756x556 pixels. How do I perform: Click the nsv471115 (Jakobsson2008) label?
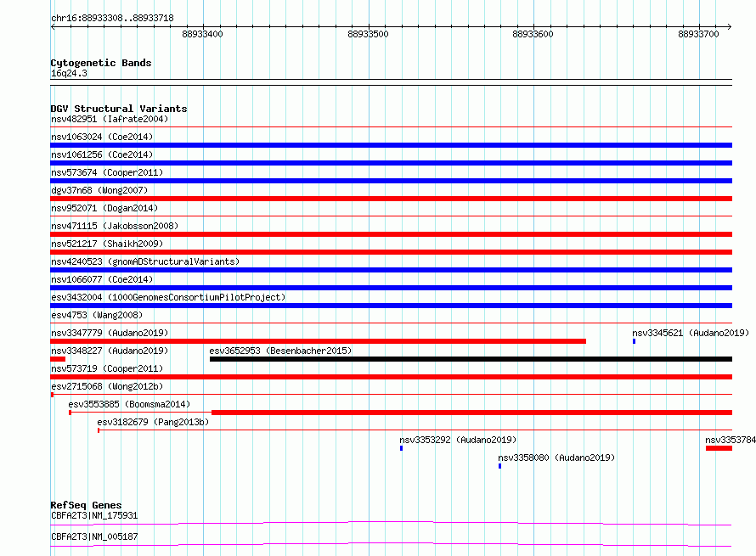(x=115, y=226)
